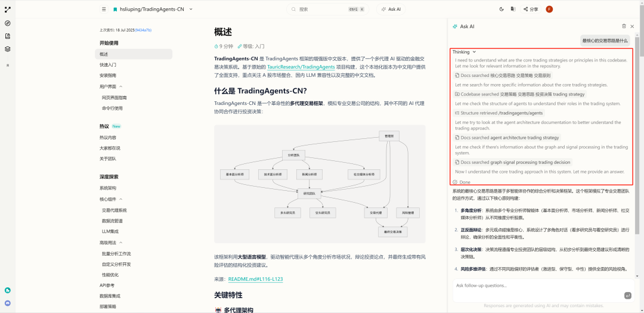Click the architecture diagram image
The image size is (644, 313).
[x=320, y=184]
